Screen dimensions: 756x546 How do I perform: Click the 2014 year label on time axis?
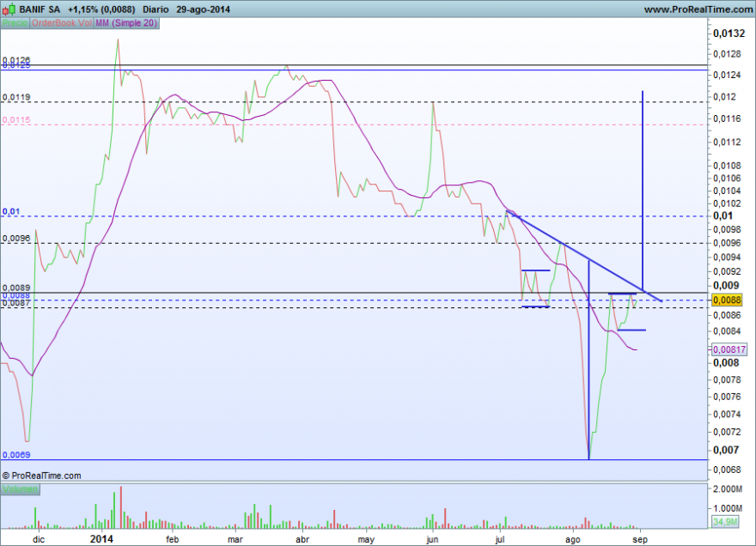[101, 539]
